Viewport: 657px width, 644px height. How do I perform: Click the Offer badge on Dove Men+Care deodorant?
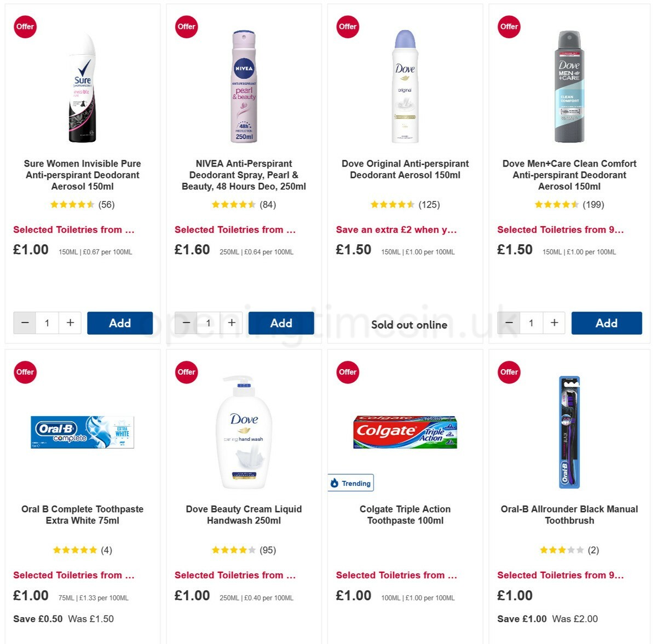click(x=509, y=26)
